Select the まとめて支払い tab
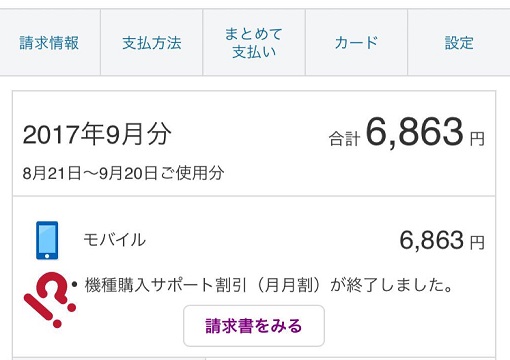The image size is (510, 360). pyautogui.click(x=254, y=43)
